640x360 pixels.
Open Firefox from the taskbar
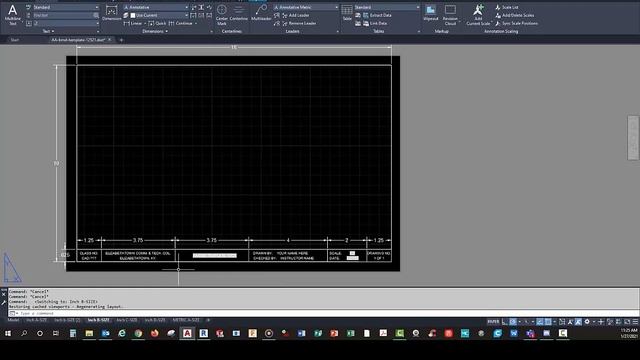coord(155,333)
